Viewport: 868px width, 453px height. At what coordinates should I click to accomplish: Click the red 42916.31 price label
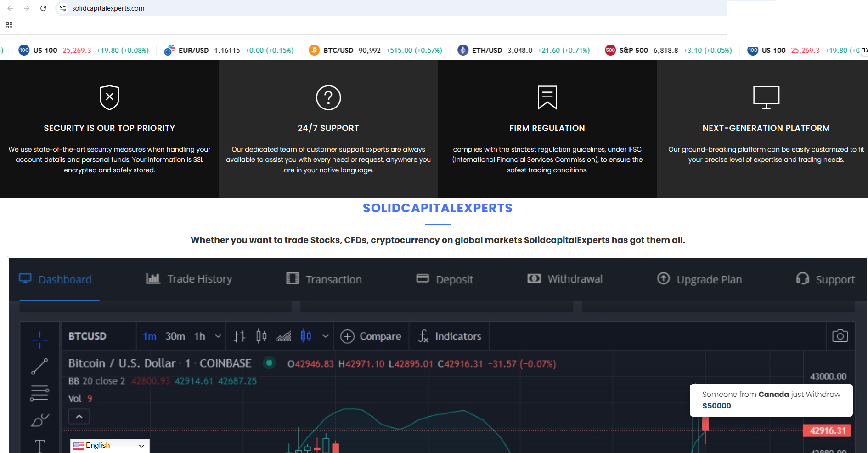tap(827, 430)
